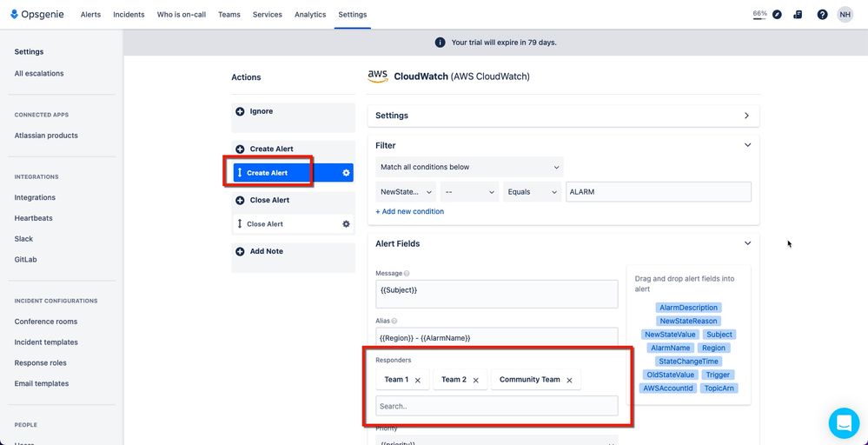Open Email templates in sidebar
The width and height of the screenshot is (868, 445).
pyautogui.click(x=42, y=383)
